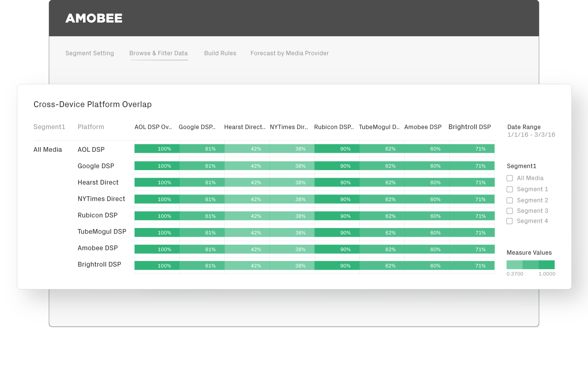
Task: Select the TubeMogul DSP platform row
Action: click(x=102, y=232)
